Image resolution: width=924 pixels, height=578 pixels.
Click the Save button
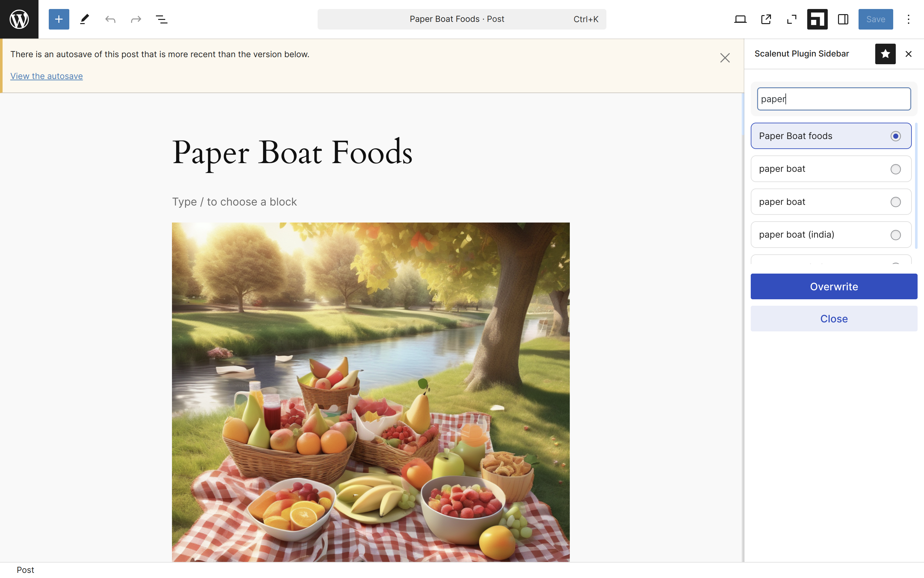pyautogui.click(x=876, y=19)
